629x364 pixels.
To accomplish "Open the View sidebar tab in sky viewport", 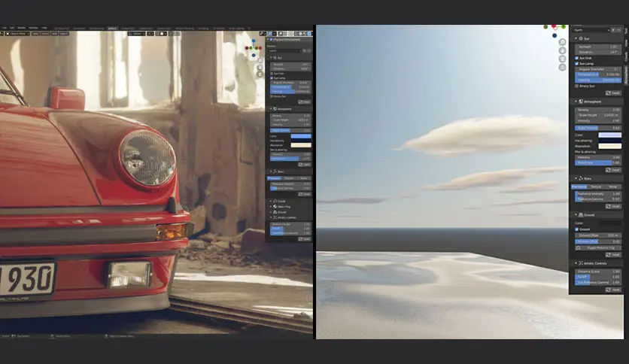I will point(626,44).
